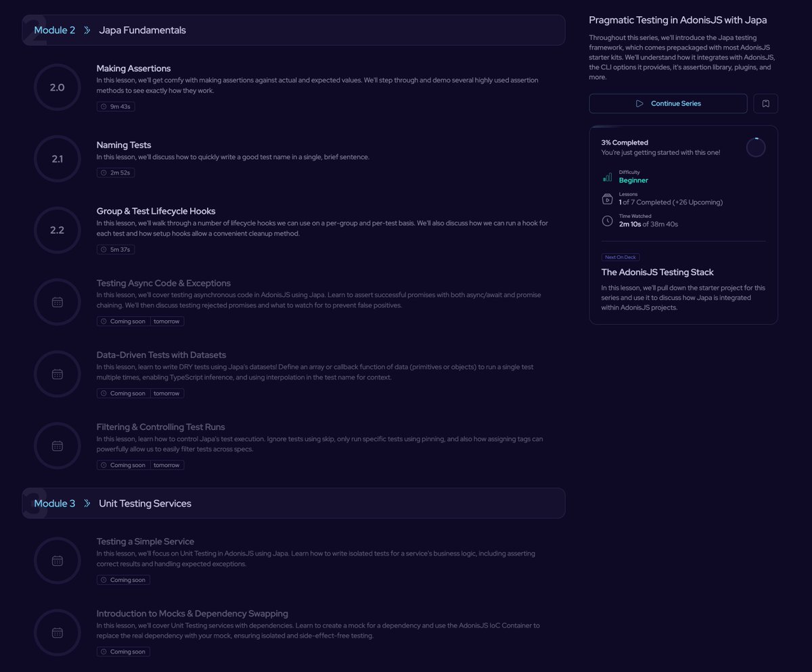The image size is (812, 672).
Task: Click calendar icon for Testing Async Code & Exceptions
Action: point(58,303)
